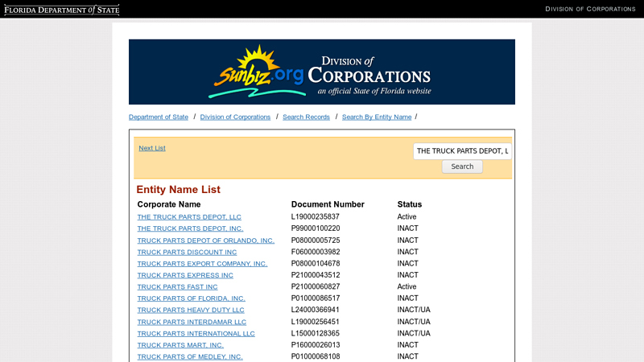Click INACT/UA status of TRUCK PARTS INTERNATIONAL

(414, 333)
